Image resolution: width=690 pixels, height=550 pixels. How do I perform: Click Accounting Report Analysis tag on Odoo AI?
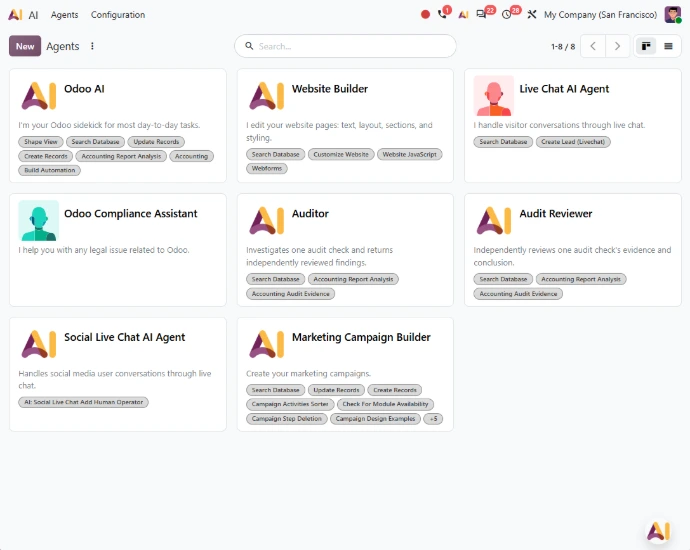tap(121, 156)
